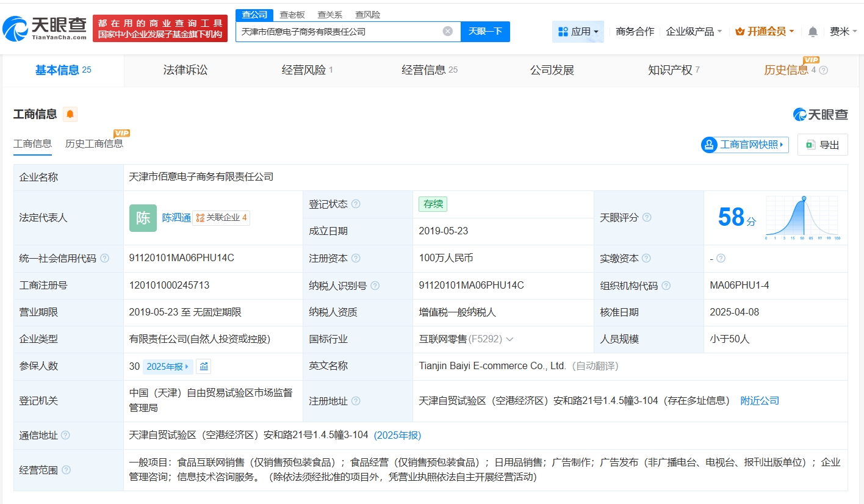The image size is (864, 504).
Task: Click the red 国家中小企业发展子基金 banner
Action: (160, 29)
